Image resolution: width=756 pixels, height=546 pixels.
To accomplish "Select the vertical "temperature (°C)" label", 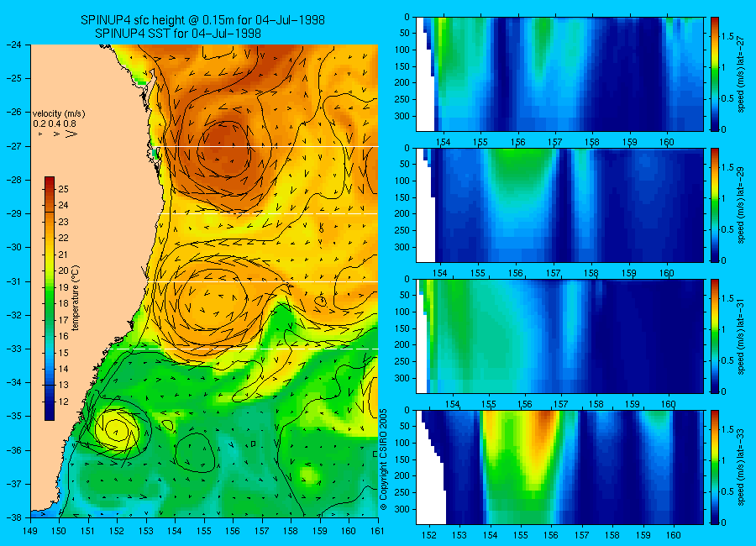I will coord(76,298).
